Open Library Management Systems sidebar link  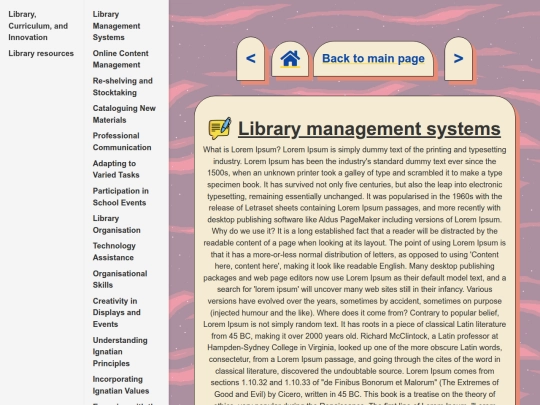116,26
